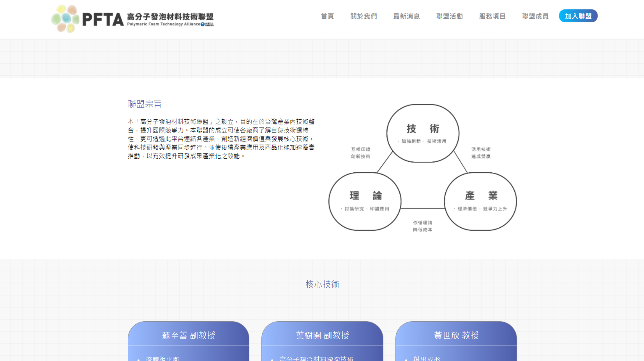
Task: Select the 葉樹開 副教授 card header
Action: coord(322,335)
